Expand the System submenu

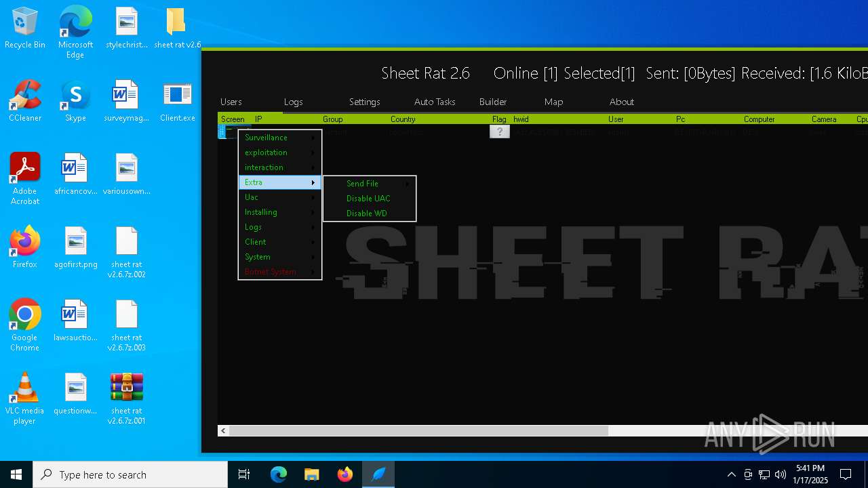pyautogui.click(x=280, y=257)
